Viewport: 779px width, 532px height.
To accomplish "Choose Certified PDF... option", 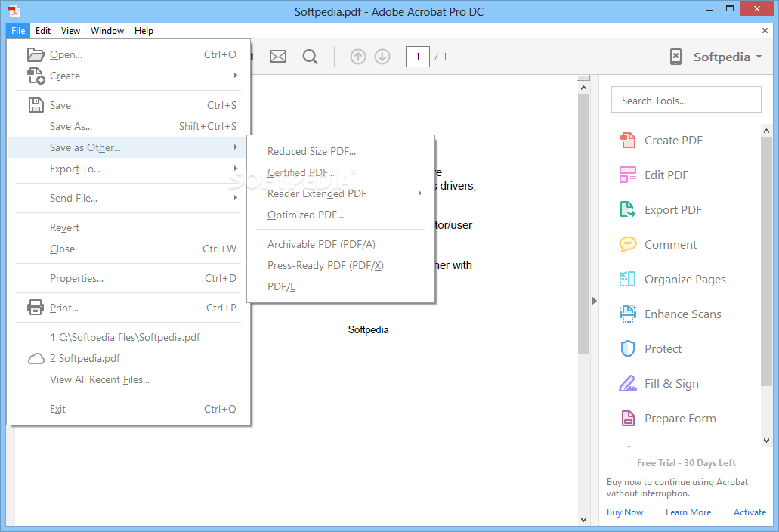I will coord(341,173).
